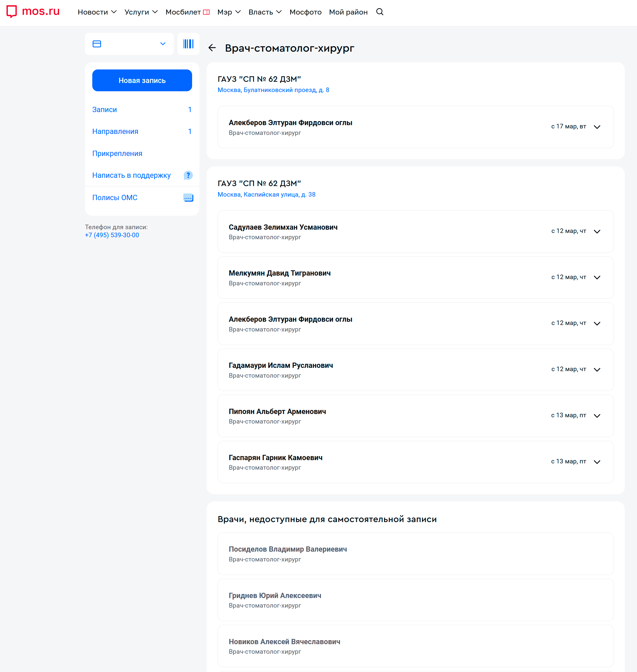637x672 pixels.
Task: Open the Прикрепления section
Action: point(117,153)
